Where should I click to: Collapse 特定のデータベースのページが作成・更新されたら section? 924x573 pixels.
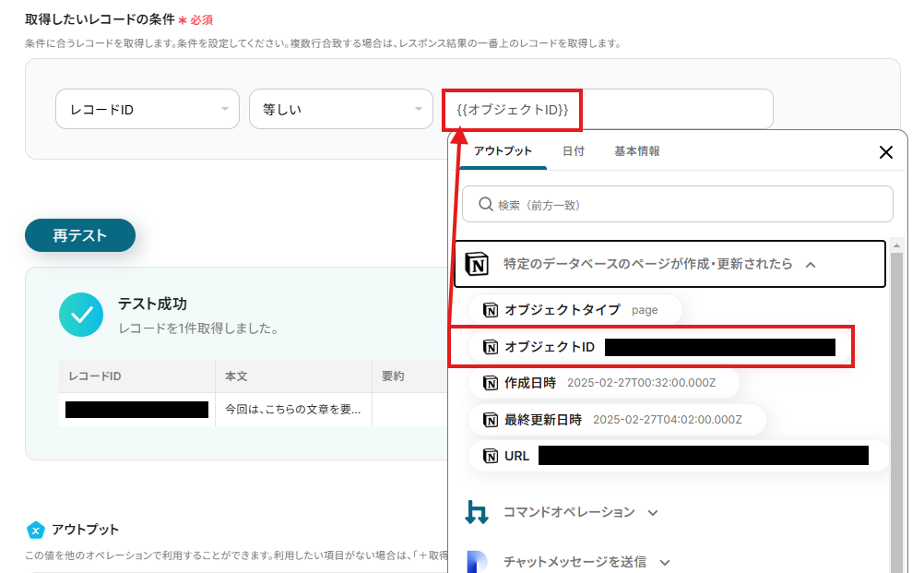click(x=811, y=265)
